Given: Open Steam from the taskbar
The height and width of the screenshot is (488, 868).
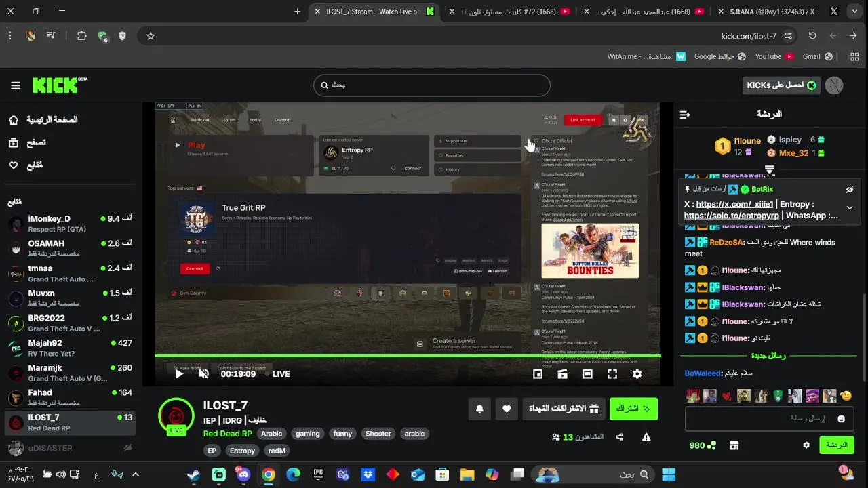Looking at the screenshot, I should click(194, 474).
